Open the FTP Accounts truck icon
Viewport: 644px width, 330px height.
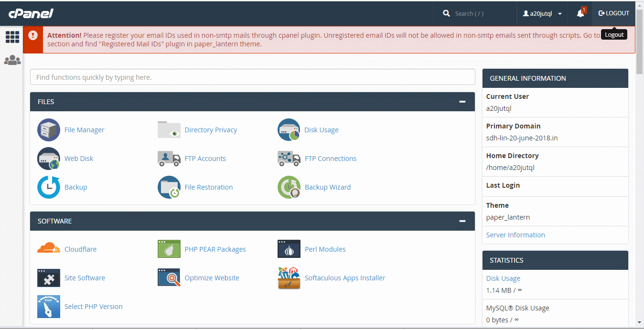point(169,159)
